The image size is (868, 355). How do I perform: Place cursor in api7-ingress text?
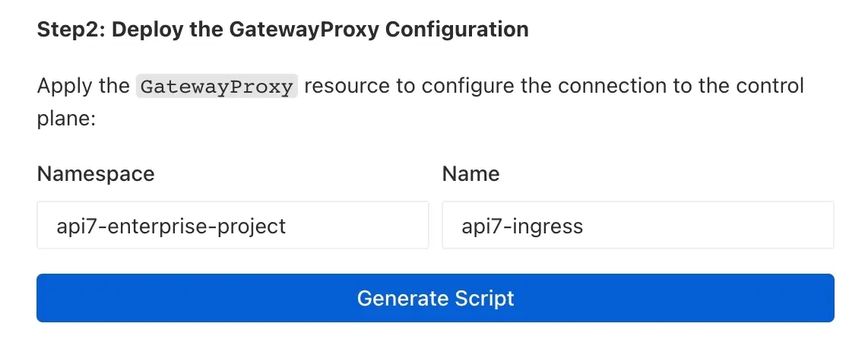click(522, 226)
